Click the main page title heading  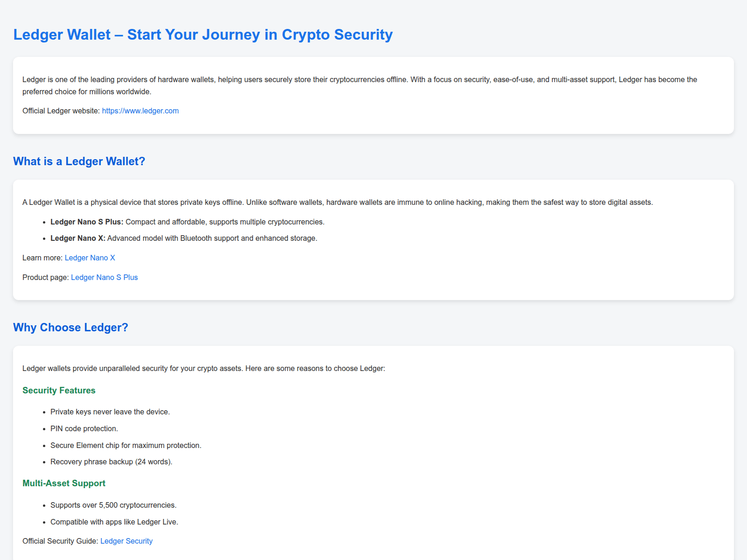203,35
